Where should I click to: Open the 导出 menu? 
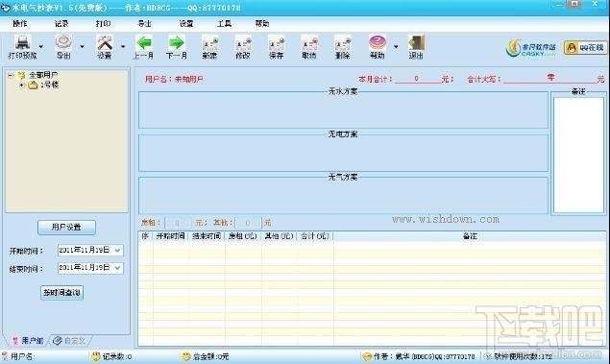145,24
